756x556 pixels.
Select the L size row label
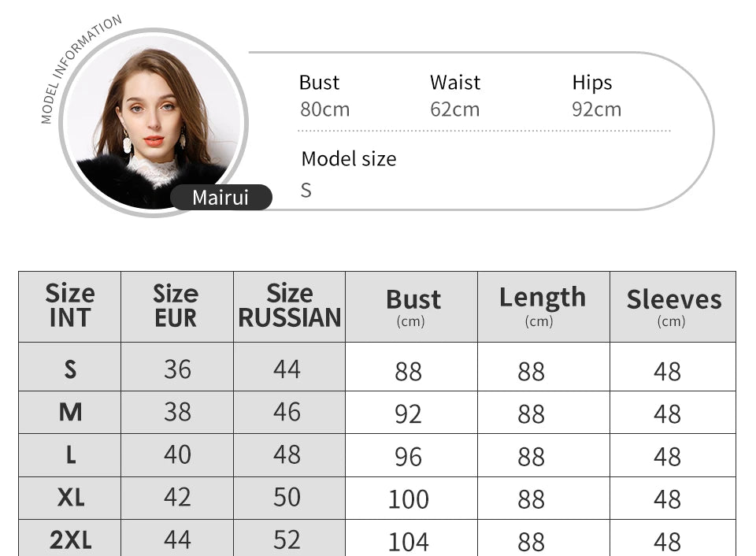tap(70, 454)
